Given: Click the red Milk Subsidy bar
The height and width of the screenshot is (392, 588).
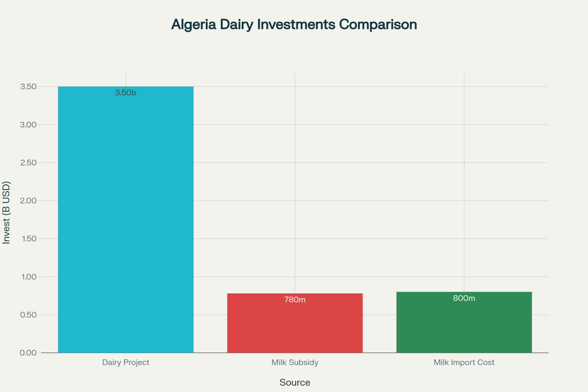Looking at the screenshot, I should pyautogui.click(x=295, y=326).
